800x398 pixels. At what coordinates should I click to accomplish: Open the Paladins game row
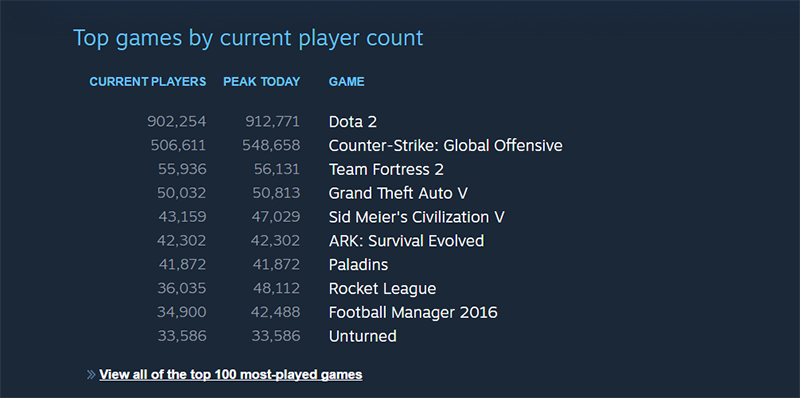(358, 265)
